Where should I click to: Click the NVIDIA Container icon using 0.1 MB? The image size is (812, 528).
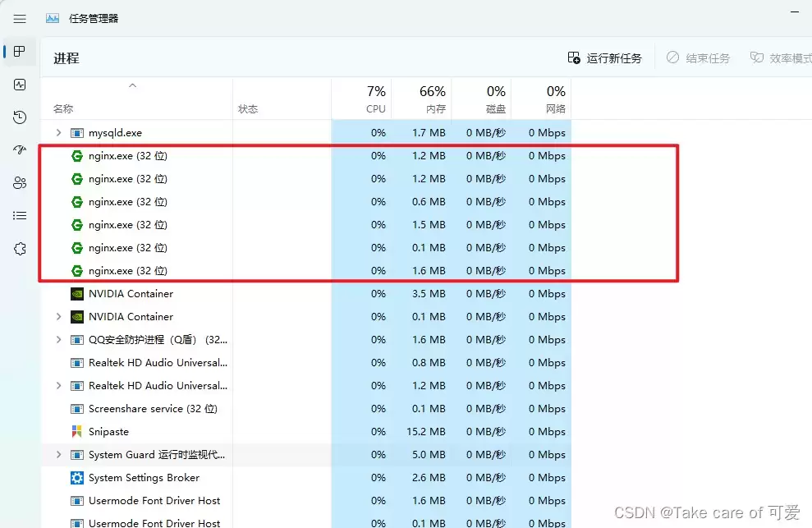click(x=76, y=317)
